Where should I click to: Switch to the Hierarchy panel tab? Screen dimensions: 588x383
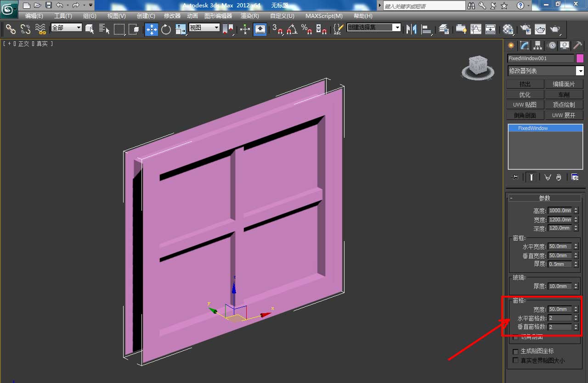(x=538, y=45)
